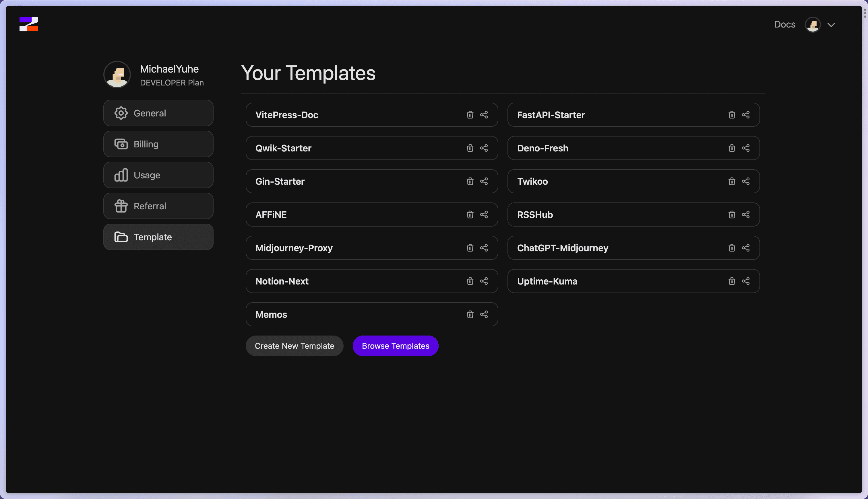Switch to the Usage section

coord(158,175)
